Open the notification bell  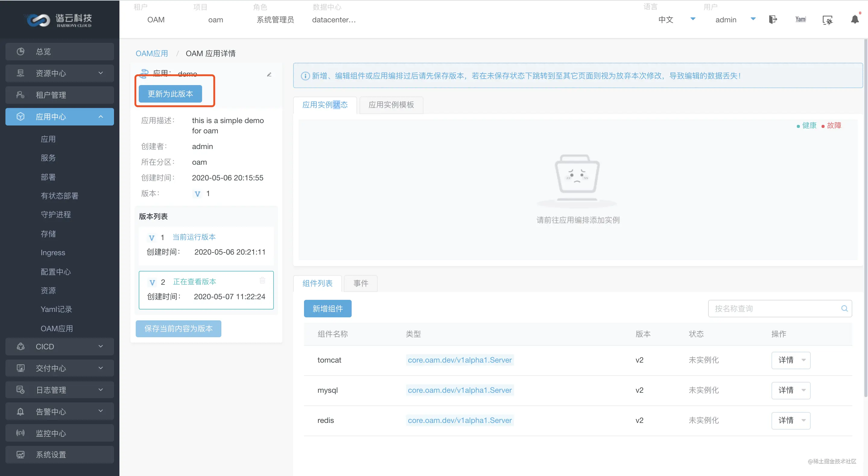[x=855, y=19]
